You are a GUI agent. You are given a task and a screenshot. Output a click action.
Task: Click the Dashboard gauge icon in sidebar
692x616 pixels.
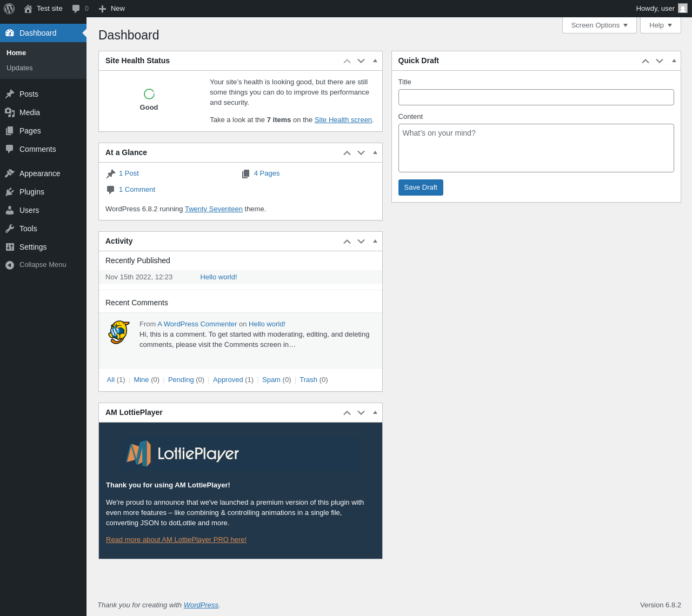click(x=10, y=33)
